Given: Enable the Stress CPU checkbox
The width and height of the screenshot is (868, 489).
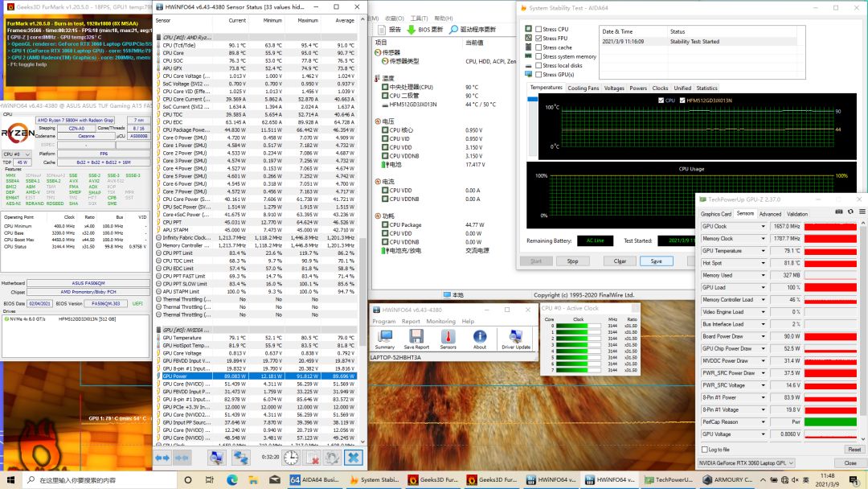Looking at the screenshot, I should click(538, 29).
